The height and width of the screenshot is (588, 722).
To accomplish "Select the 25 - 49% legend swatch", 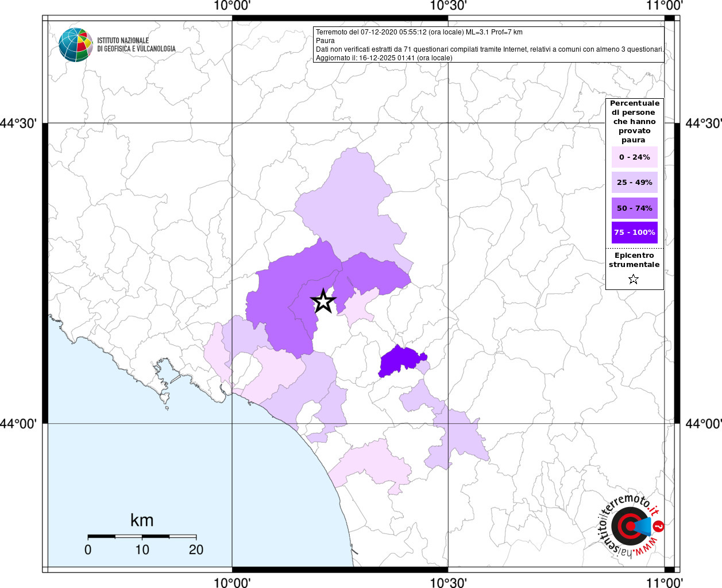I will pos(635,182).
